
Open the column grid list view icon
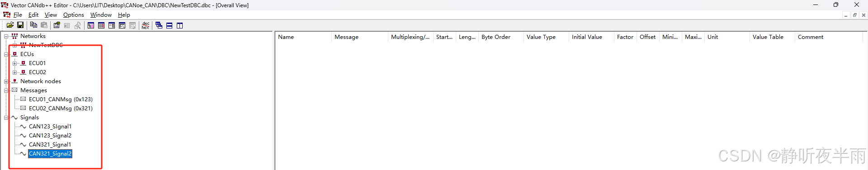point(101,25)
